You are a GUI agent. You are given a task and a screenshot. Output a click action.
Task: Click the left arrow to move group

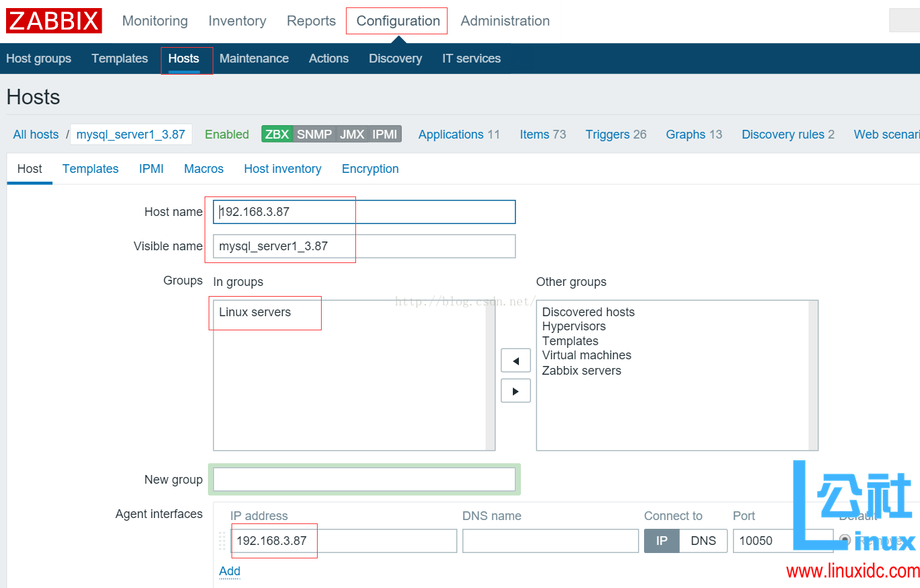click(515, 360)
